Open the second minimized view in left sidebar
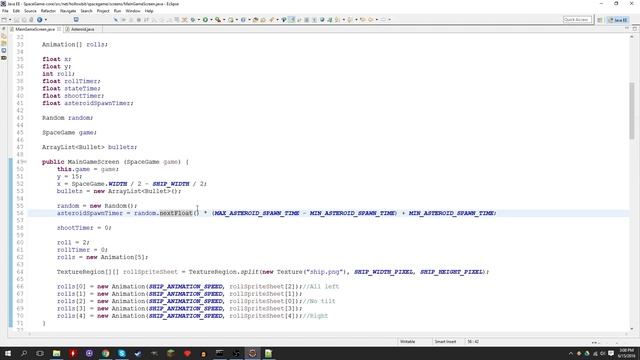This screenshot has width=640, height=360. tap(4, 43)
